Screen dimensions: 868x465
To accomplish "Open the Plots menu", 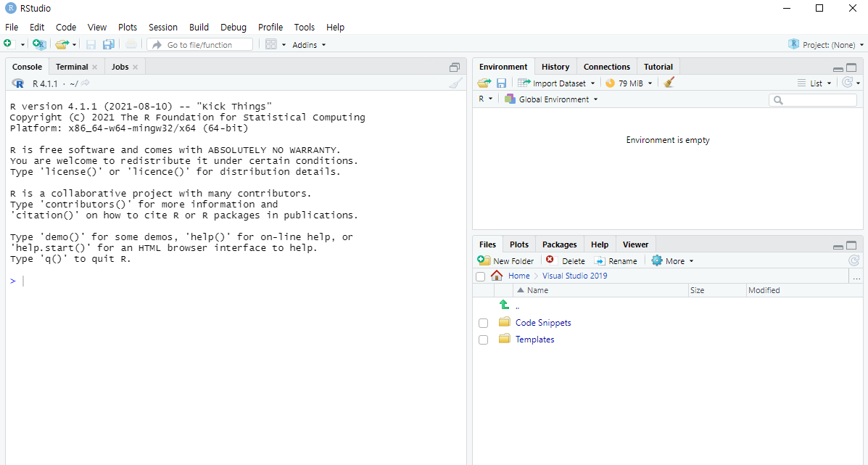I will click(x=128, y=27).
